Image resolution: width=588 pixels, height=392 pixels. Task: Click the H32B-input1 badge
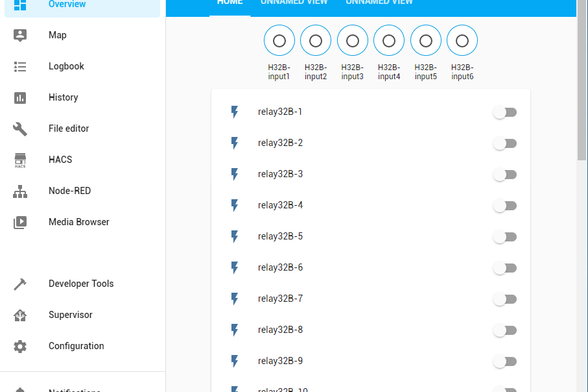279,42
